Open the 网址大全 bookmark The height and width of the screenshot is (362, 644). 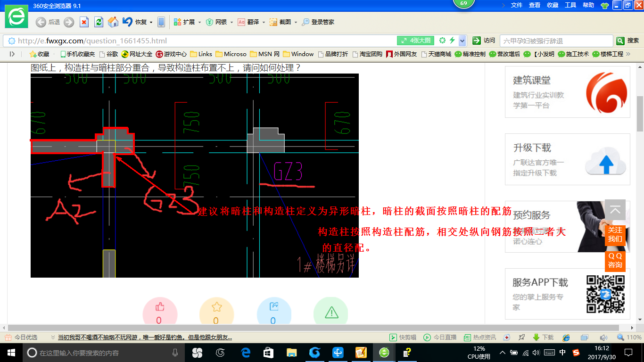[137, 54]
